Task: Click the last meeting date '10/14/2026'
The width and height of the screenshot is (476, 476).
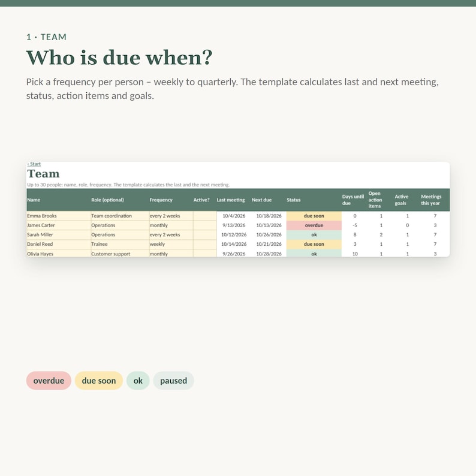Action: pyautogui.click(x=234, y=244)
